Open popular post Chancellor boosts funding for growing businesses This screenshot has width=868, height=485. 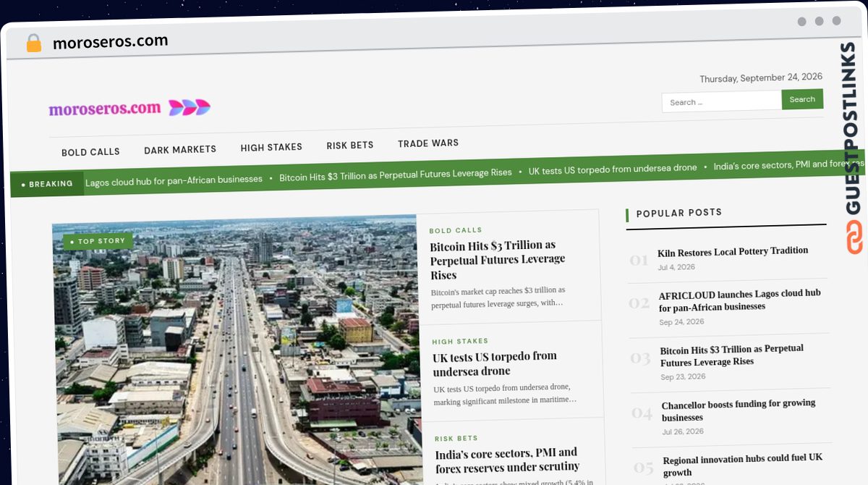point(738,410)
